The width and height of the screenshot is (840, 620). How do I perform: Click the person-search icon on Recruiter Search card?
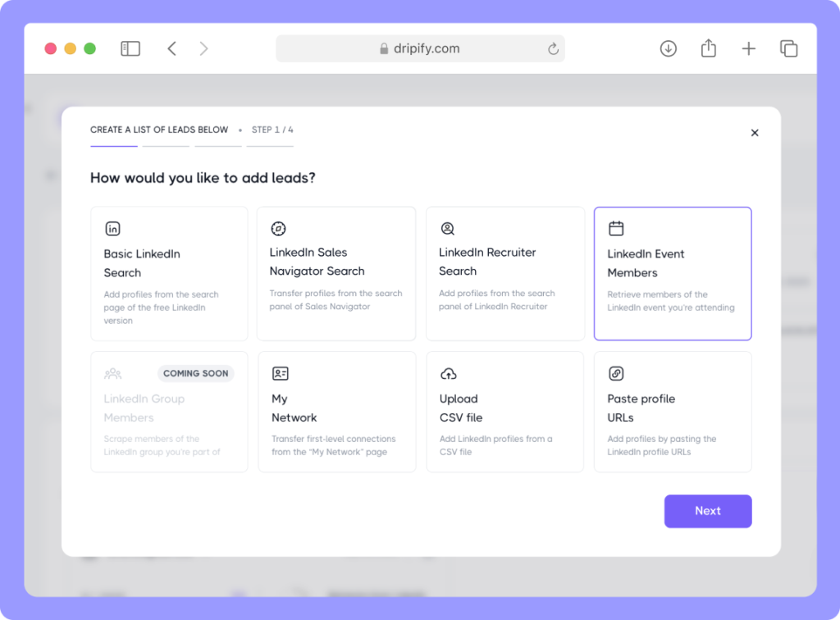click(447, 229)
